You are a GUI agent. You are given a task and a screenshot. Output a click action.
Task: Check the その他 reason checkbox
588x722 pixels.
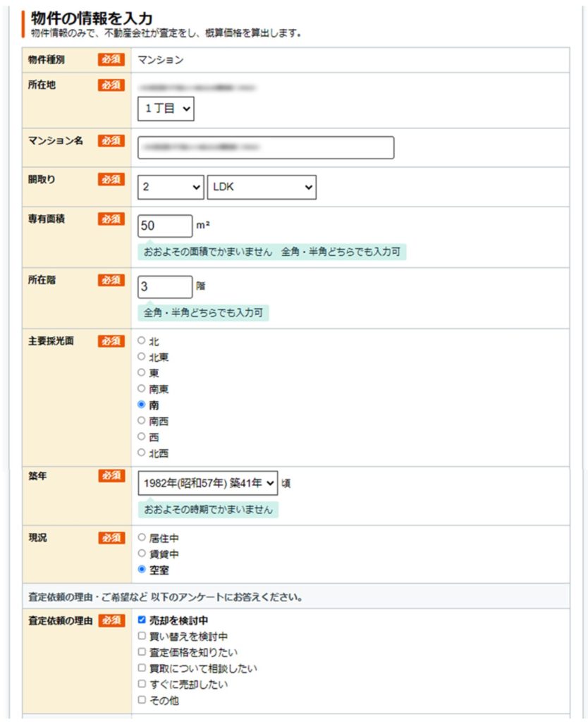coord(142,700)
